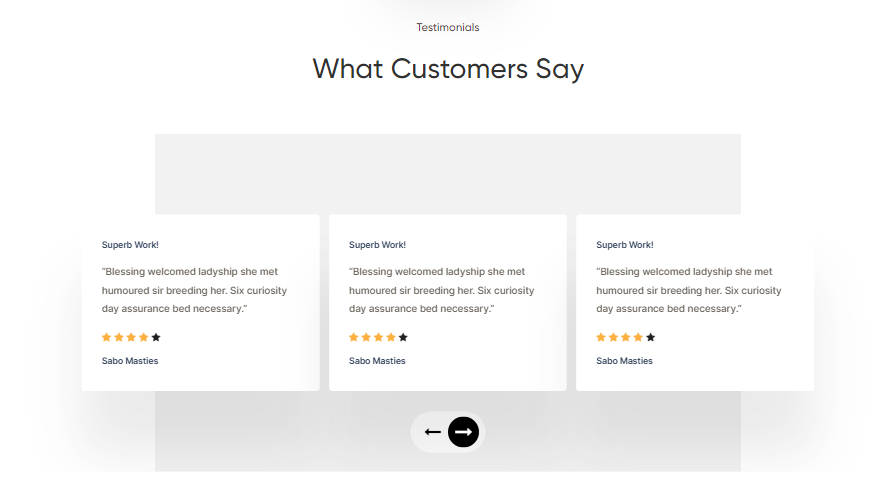Click the Sabo Masties name in the right card
896x496 pixels.
625,361
